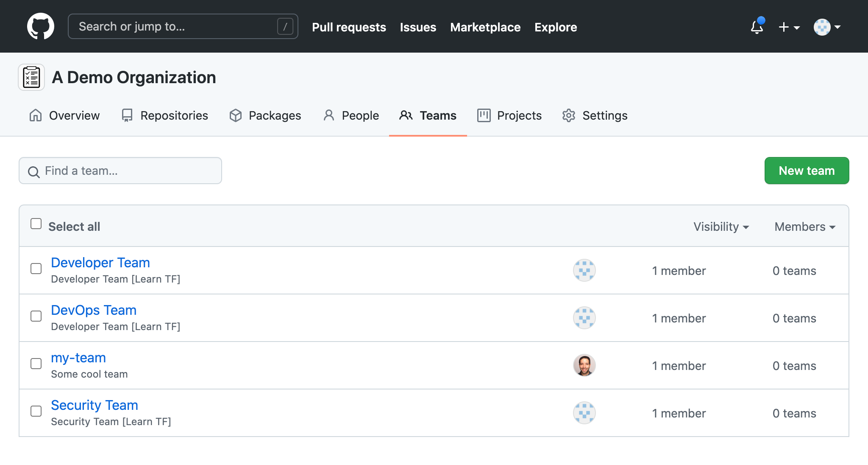
Task: Click the Find a team search field
Action: [x=120, y=170]
